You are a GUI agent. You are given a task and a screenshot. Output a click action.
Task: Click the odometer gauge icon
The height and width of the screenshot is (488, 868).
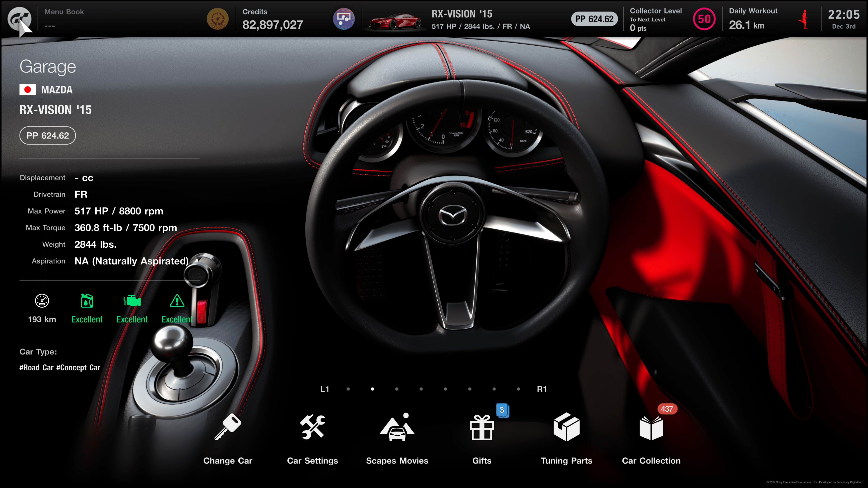coord(42,300)
